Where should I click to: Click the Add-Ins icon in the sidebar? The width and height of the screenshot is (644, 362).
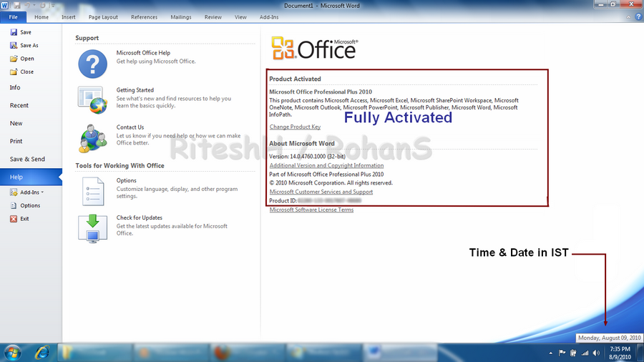pos(14,192)
